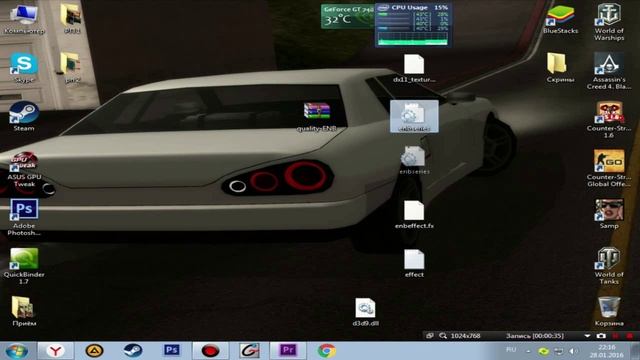Image resolution: width=640 pixels, height=360 pixels.
Task: Open the Компьютер desktop icon
Action: point(24,19)
